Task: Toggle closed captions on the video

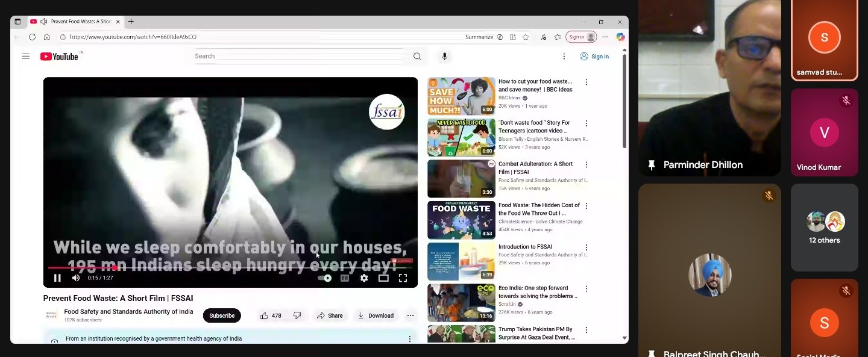Action: 345,278
